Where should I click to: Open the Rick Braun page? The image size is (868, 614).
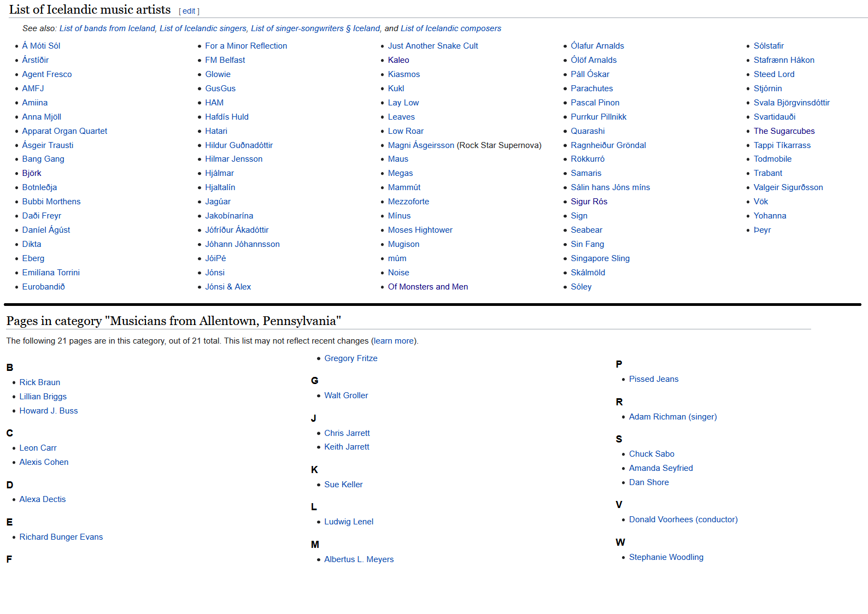pos(40,382)
